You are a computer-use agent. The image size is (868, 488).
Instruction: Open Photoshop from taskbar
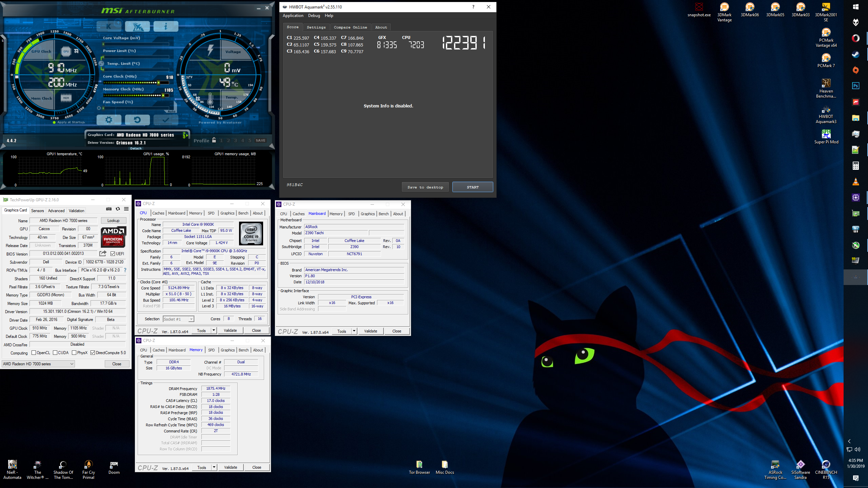coord(856,86)
